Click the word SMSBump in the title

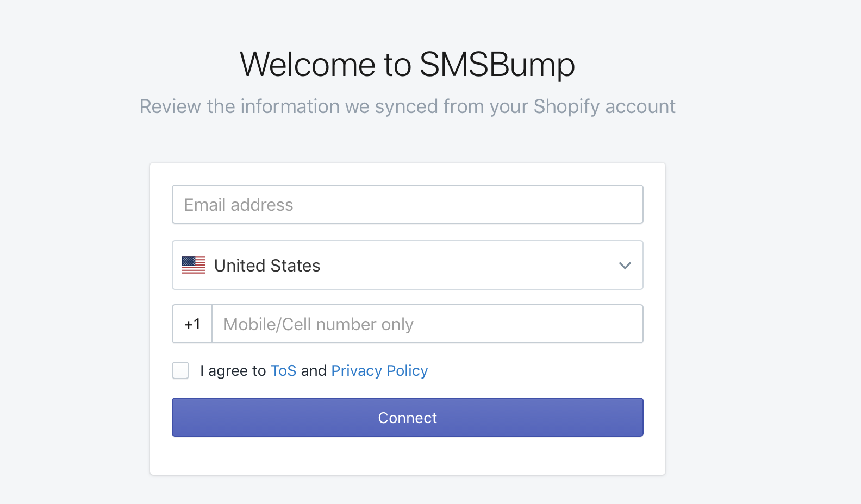tap(497, 65)
